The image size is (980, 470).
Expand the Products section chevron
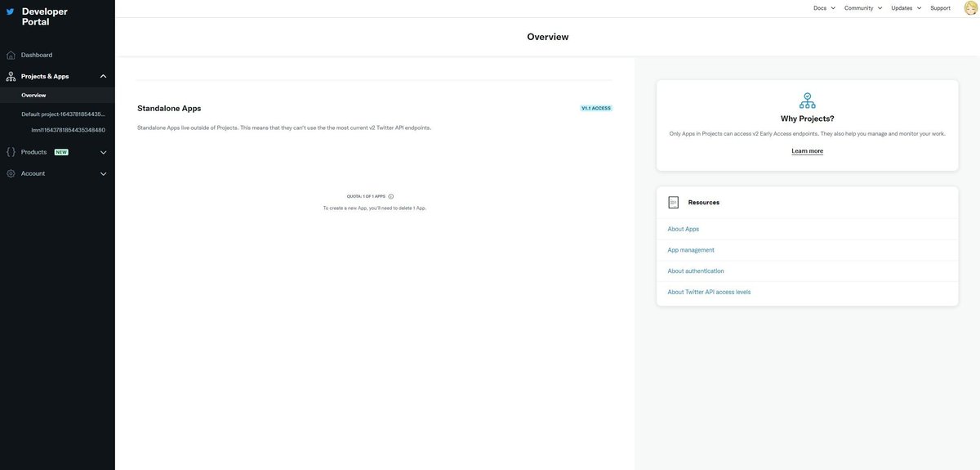(103, 152)
